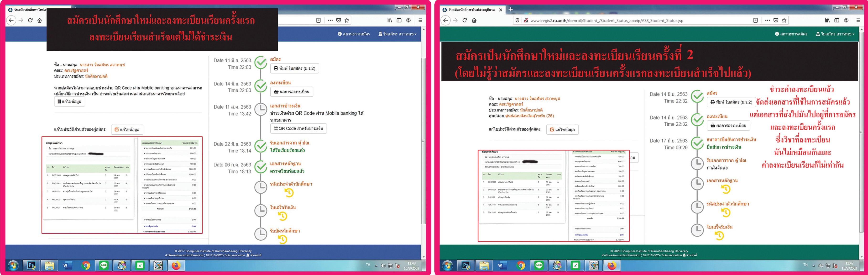Image resolution: width=868 pixels, height=275 pixels.
Task: Bookmark this page with star in left window
Action: 347,21
